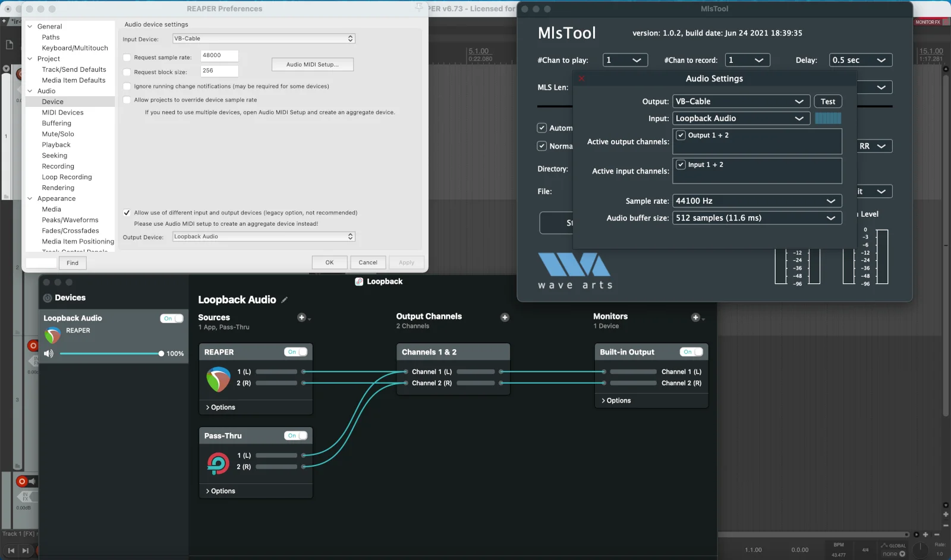This screenshot has width=951, height=560.
Task: Click the Pass-Thru source icon
Action: [218, 463]
